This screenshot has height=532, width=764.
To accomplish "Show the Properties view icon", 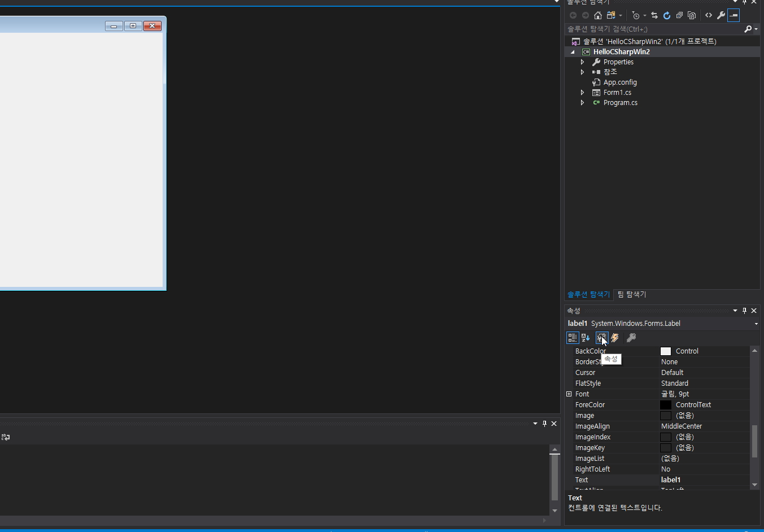I will pos(601,338).
